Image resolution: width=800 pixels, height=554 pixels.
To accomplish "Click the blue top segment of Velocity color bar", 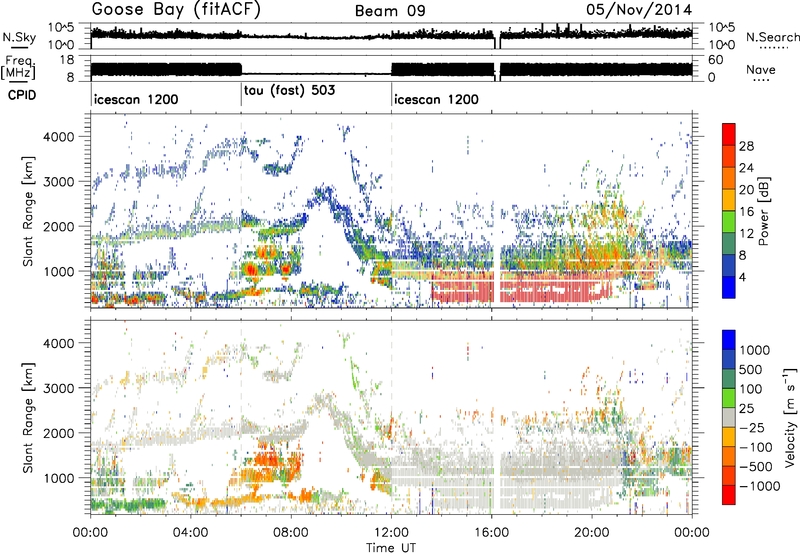I will tap(729, 340).
